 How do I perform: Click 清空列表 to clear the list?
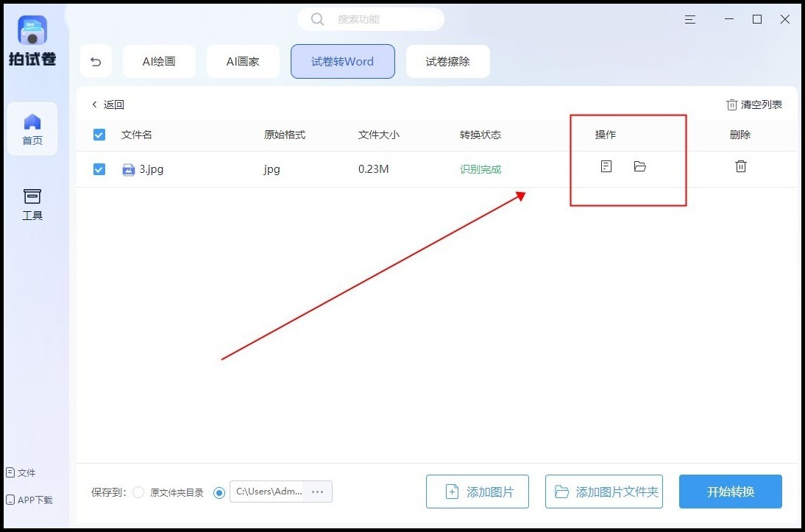click(x=754, y=104)
